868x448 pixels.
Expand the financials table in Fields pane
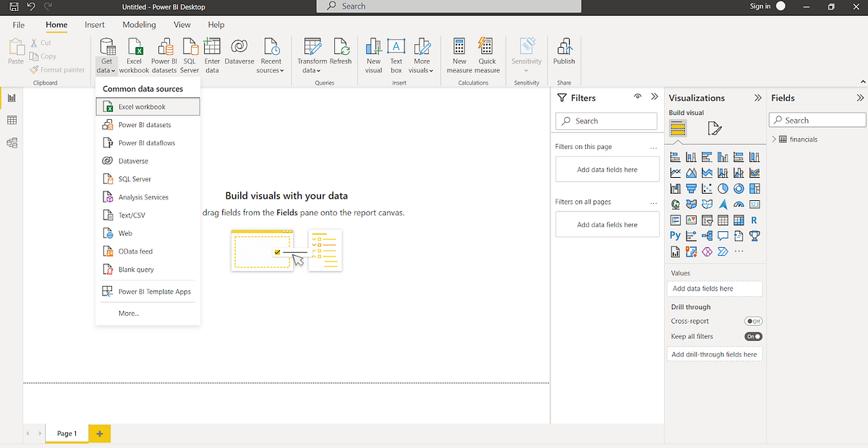pos(775,139)
